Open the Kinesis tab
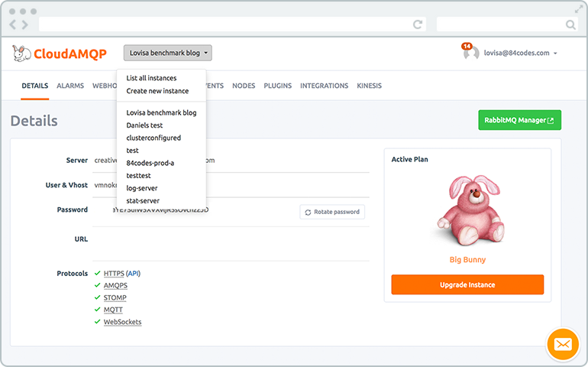Image resolution: width=588 pixels, height=367 pixels. click(x=369, y=86)
